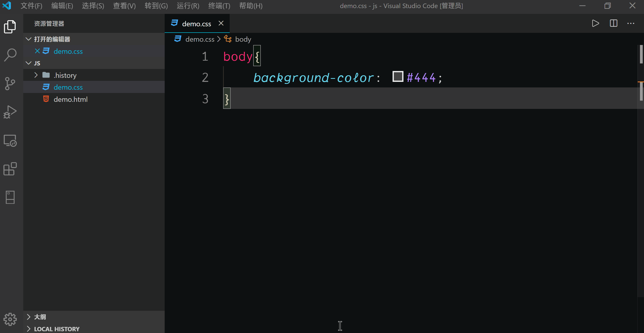Viewport: 644px width, 333px height.
Task: Click the Manage gear icon
Action: pos(10,319)
